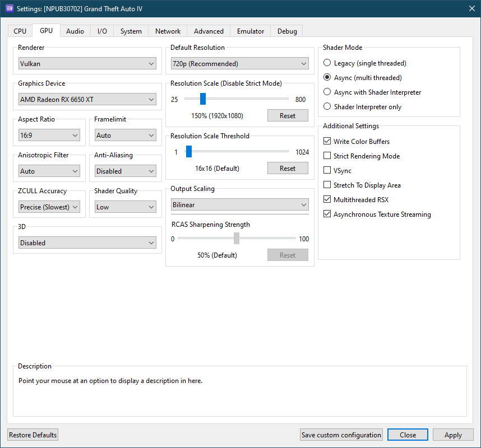
Task: Disable Multithreaded RSX option
Action: (327, 200)
